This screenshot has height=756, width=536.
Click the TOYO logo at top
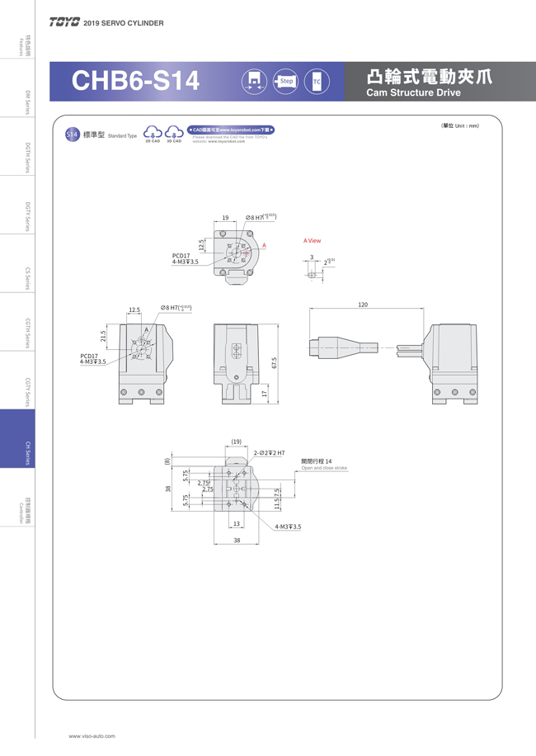point(64,23)
